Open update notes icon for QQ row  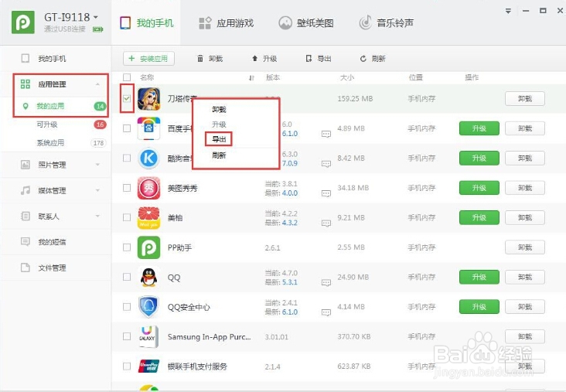[326, 283]
